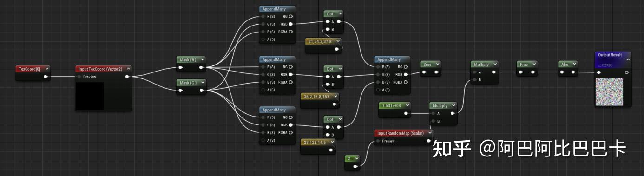
Task: Click the 36.2,15.8,157 constant output pin
Action: pyautogui.click(x=334, y=104)
